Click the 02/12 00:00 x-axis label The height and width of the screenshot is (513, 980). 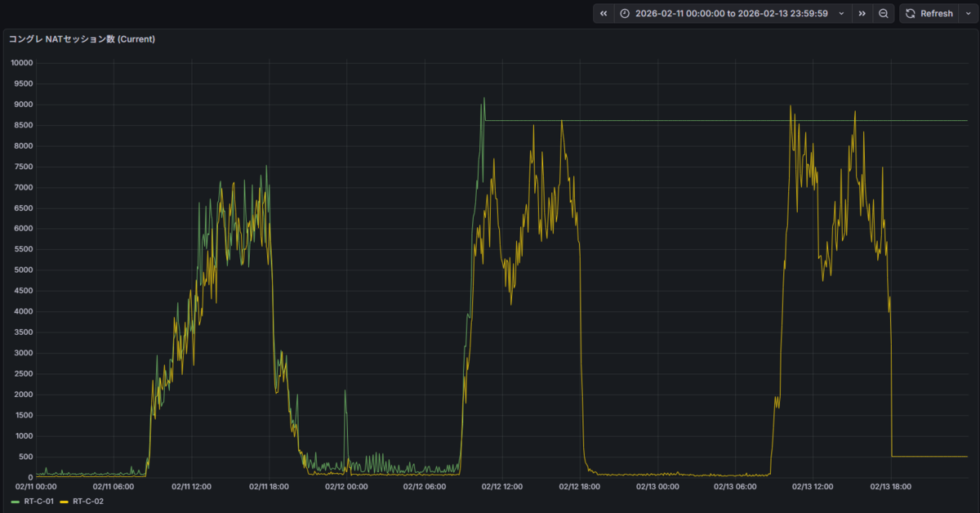tap(347, 486)
